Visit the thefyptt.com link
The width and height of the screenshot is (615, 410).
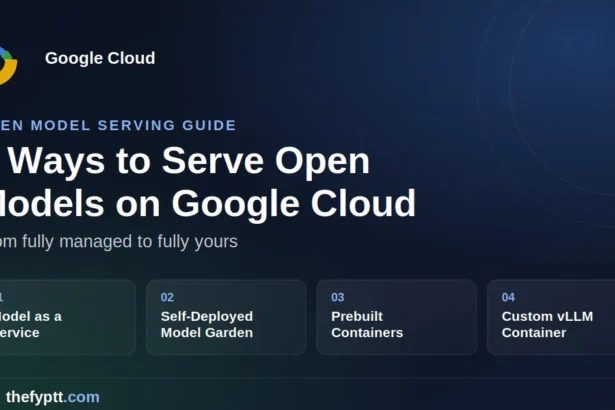click(x=53, y=397)
